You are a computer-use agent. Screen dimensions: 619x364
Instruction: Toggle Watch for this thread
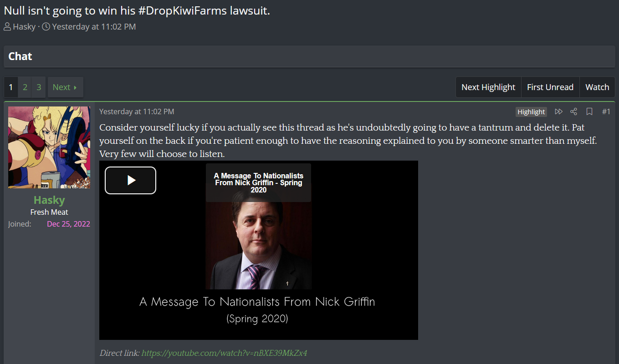click(597, 87)
